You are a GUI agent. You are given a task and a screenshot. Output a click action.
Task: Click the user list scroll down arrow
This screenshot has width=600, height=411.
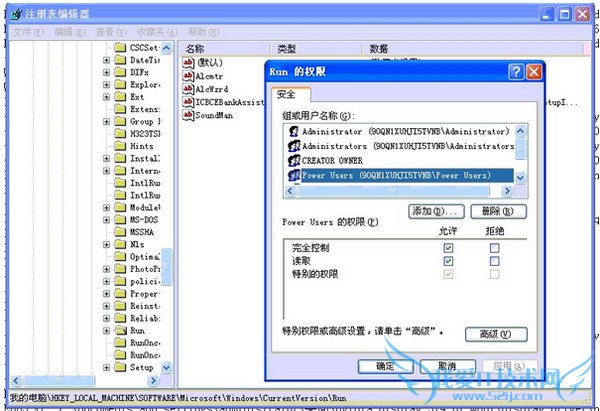[x=520, y=178]
